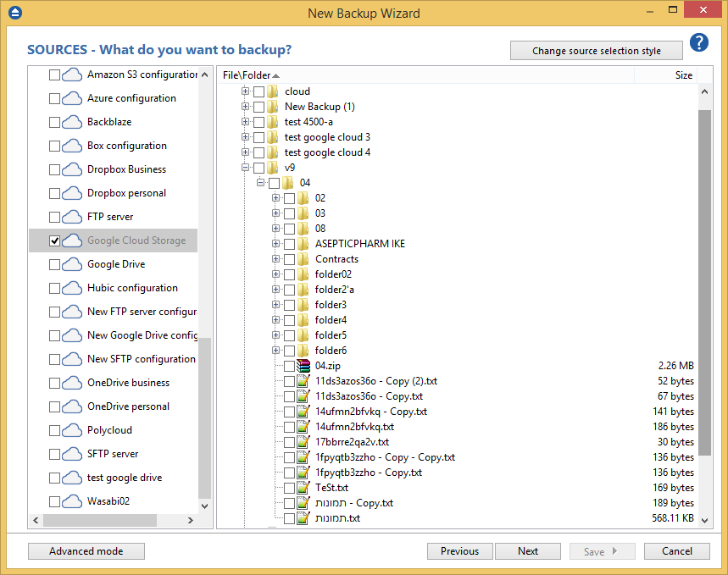Select the 04.zip file checkbox
The image size is (728, 575).
[x=290, y=366]
